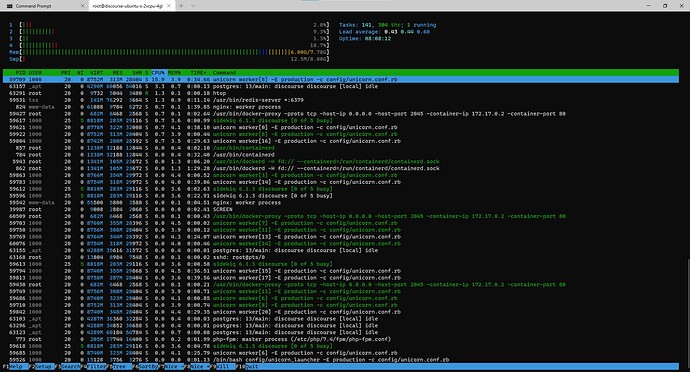Select the unicorn worker[16] process row
This screenshot has width=690, height=372.
(x=341, y=141)
